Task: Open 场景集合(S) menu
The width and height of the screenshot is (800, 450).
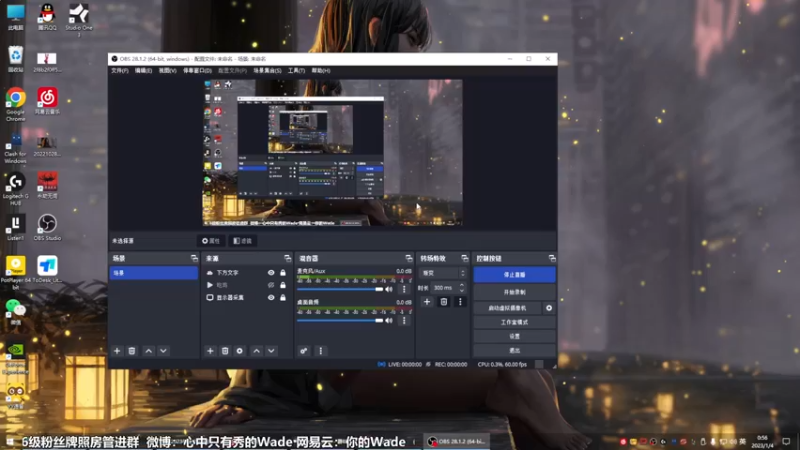Action: pyautogui.click(x=267, y=70)
